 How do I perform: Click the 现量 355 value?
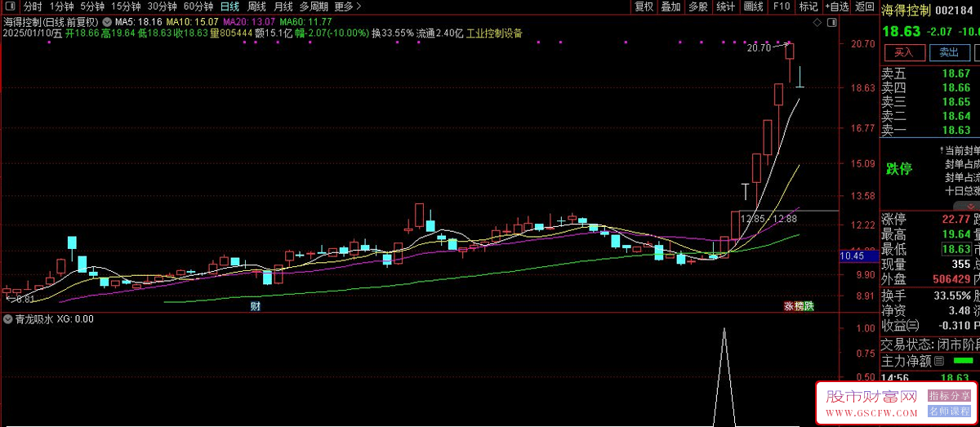coord(960,265)
